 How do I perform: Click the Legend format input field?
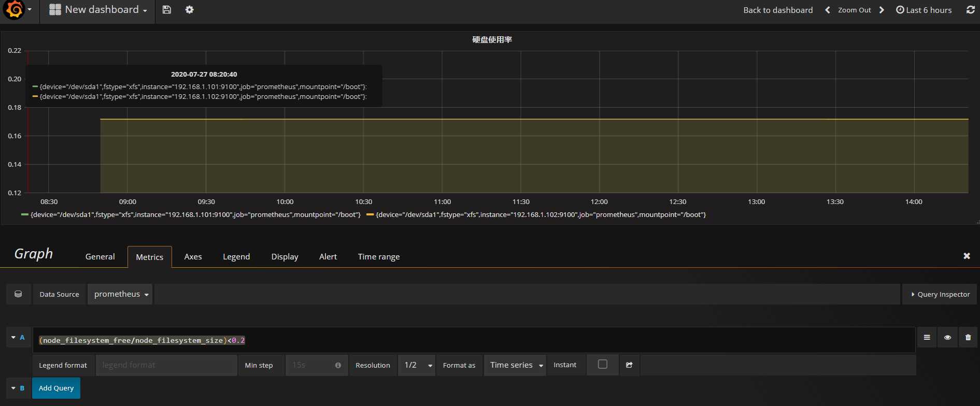(166, 365)
